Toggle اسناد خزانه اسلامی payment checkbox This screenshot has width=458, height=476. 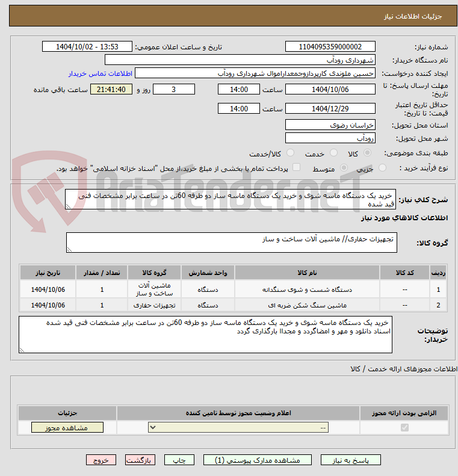(296, 167)
